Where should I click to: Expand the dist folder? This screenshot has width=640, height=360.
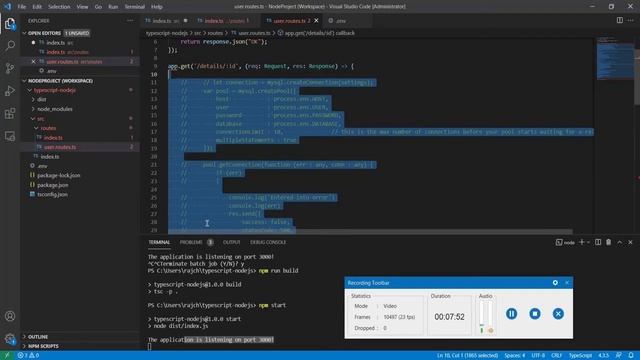(33, 100)
